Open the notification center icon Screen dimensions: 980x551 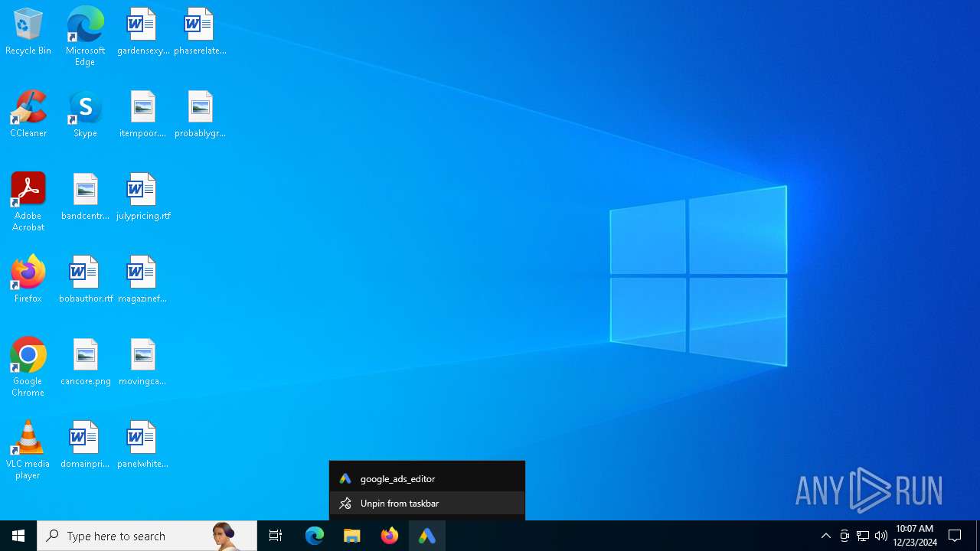[x=955, y=536]
